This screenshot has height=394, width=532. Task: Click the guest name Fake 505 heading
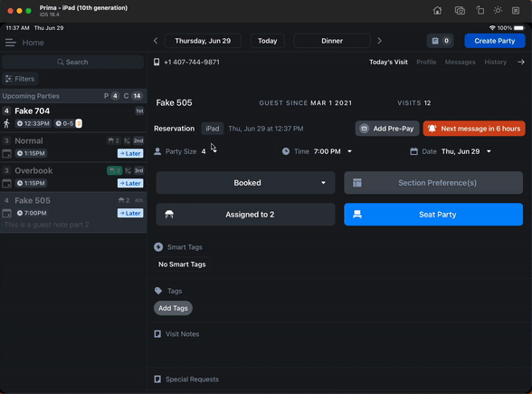coord(174,102)
